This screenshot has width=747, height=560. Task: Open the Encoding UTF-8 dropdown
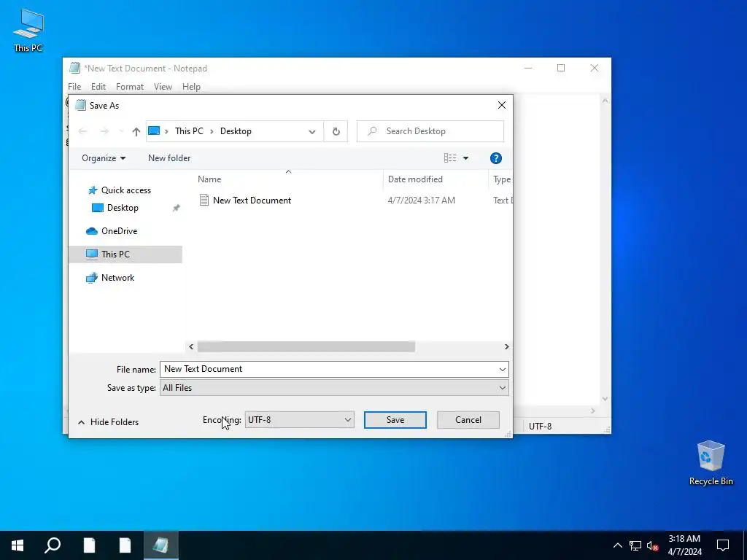pyautogui.click(x=299, y=419)
